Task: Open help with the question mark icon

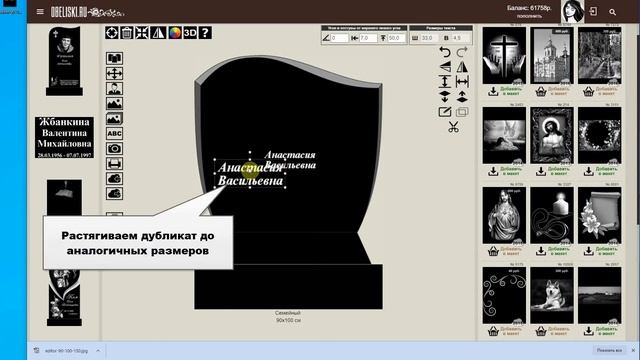Action: pos(205,33)
